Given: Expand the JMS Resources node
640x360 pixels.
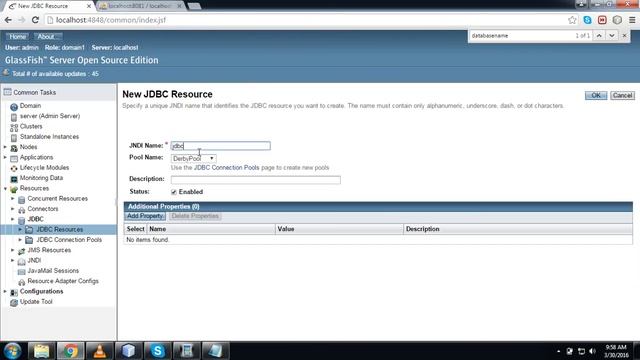Looking at the screenshot, I should click(12, 250).
